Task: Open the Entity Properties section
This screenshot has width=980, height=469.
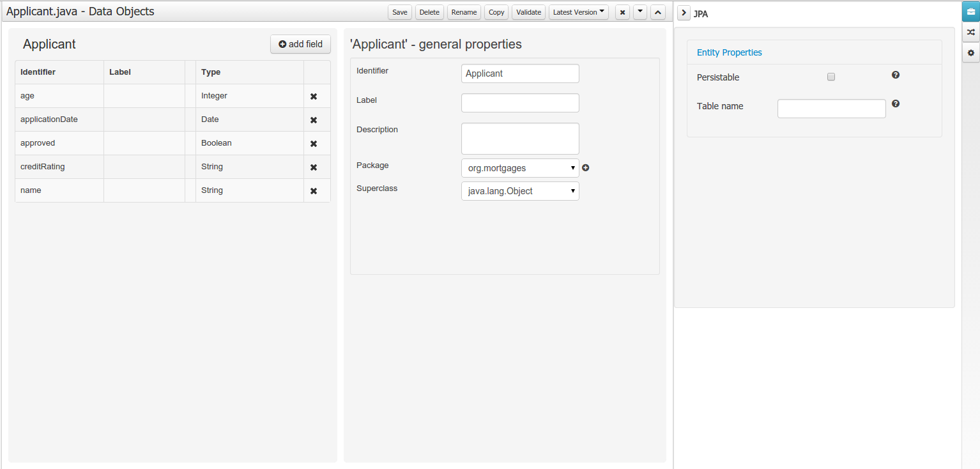Action: [x=729, y=52]
